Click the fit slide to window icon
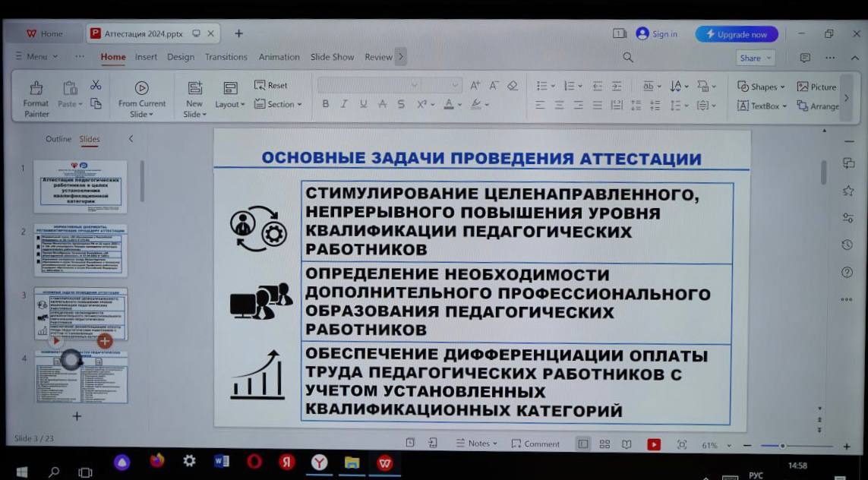Screen dimensions: 868x480 (x=681, y=444)
